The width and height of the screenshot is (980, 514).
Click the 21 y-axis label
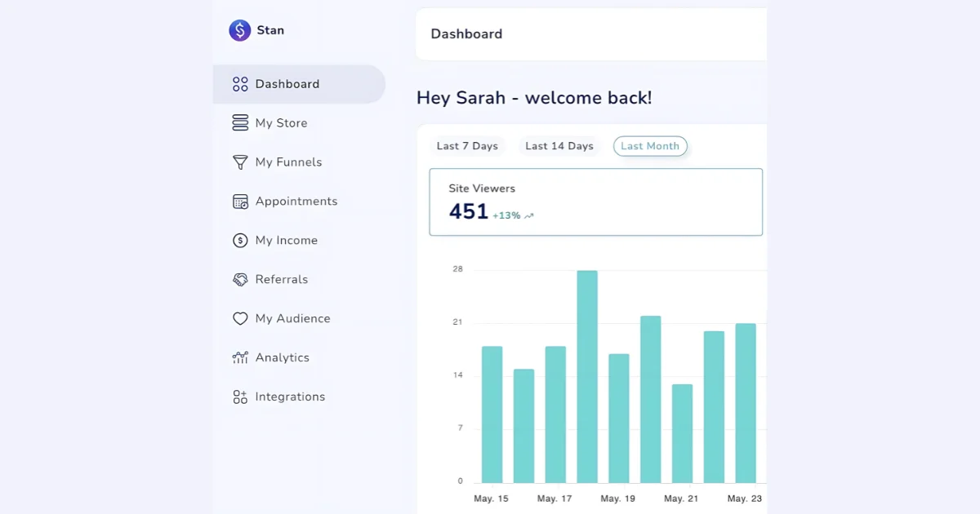tap(457, 322)
